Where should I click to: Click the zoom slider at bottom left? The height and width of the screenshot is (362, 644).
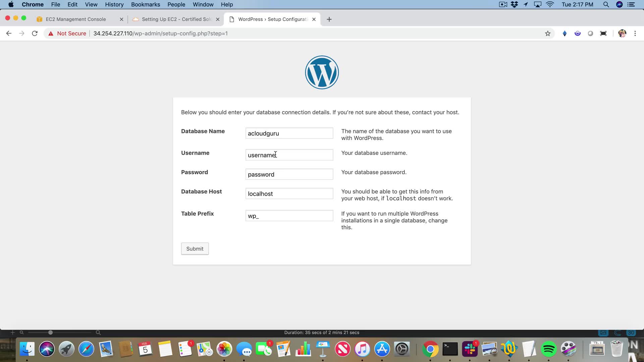pyautogui.click(x=50, y=333)
